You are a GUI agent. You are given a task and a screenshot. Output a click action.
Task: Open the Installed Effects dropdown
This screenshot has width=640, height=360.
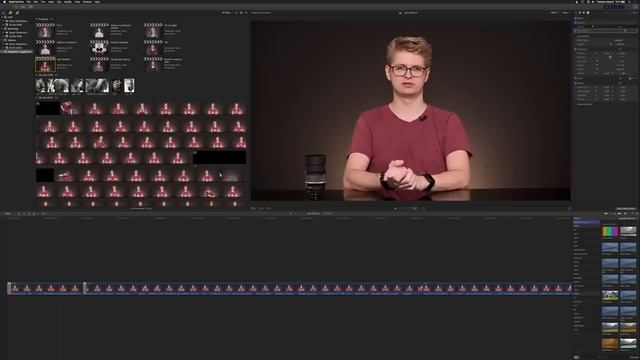tap(627, 219)
